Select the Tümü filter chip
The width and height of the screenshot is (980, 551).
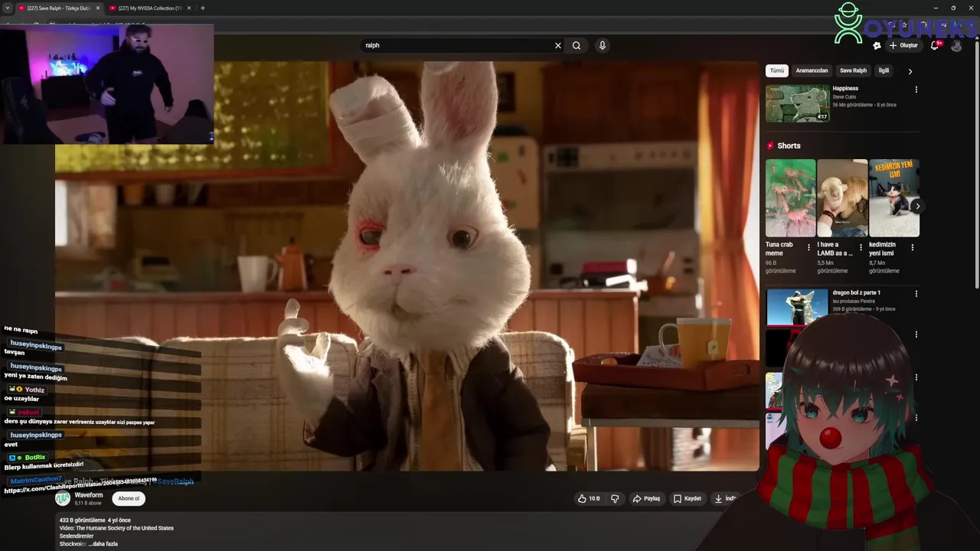(x=777, y=70)
